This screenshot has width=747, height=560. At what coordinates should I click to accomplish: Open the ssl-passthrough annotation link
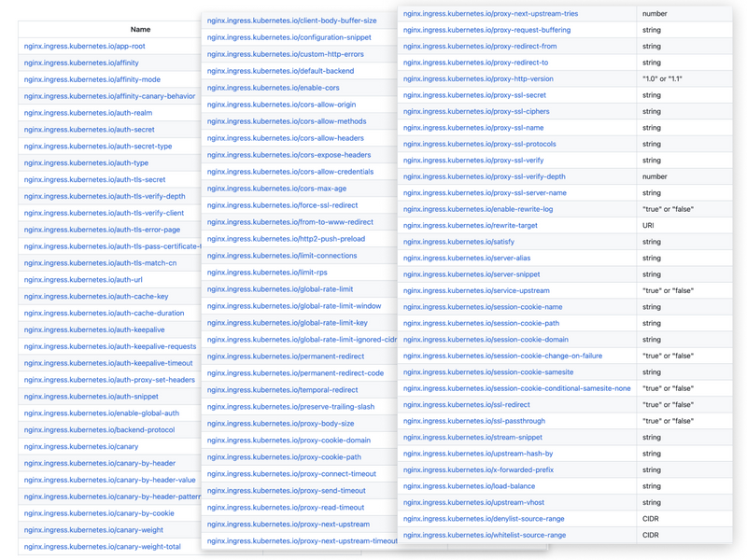click(x=473, y=421)
